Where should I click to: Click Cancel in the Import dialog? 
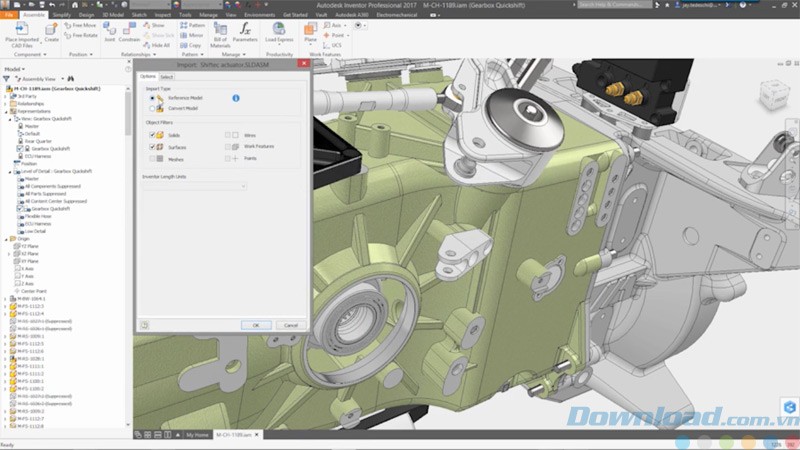[x=291, y=325]
